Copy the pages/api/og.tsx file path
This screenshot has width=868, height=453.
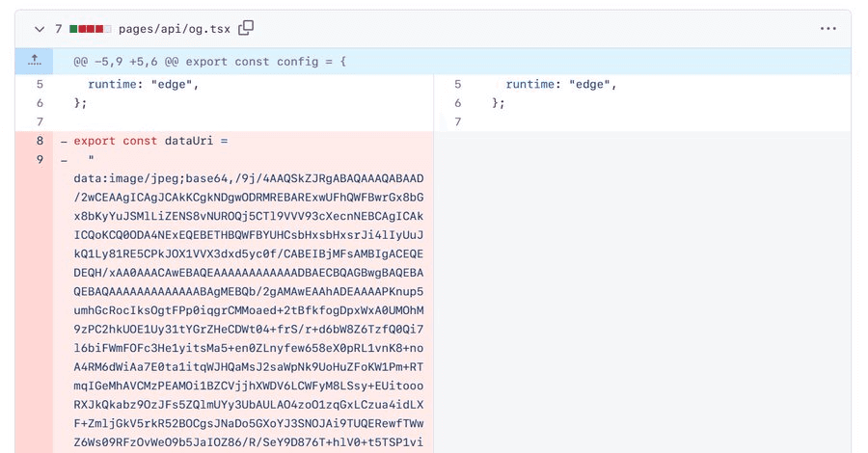click(x=246, y=28)
